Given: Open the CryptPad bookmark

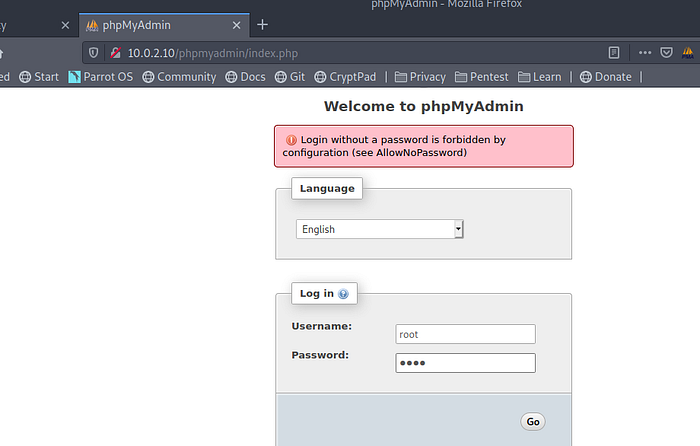Looking at the screenshot, I should pos(349,76).
